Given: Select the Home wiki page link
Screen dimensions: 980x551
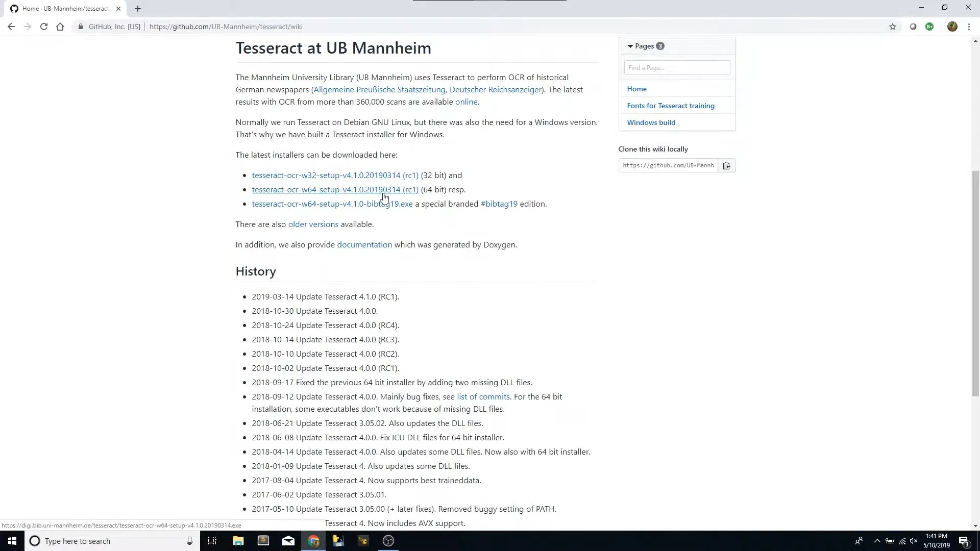Looking at the screenshot, I should (x=636, y=88).
